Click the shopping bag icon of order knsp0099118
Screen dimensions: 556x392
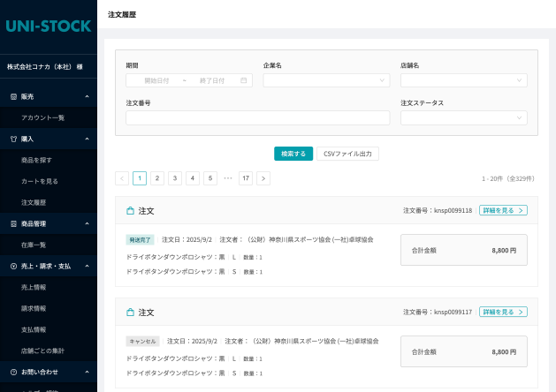[x=130, y=211]
